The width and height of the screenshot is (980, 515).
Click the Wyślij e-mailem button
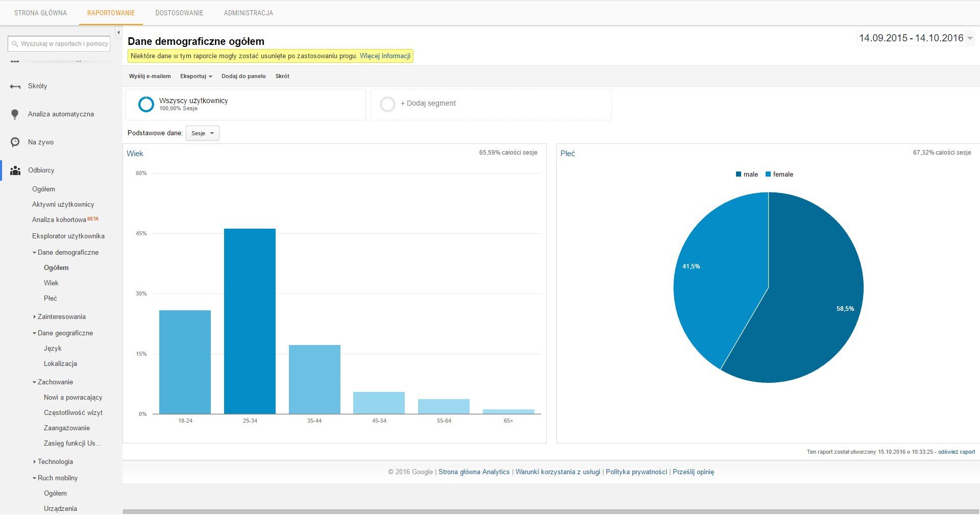click(x=150, y=76)
